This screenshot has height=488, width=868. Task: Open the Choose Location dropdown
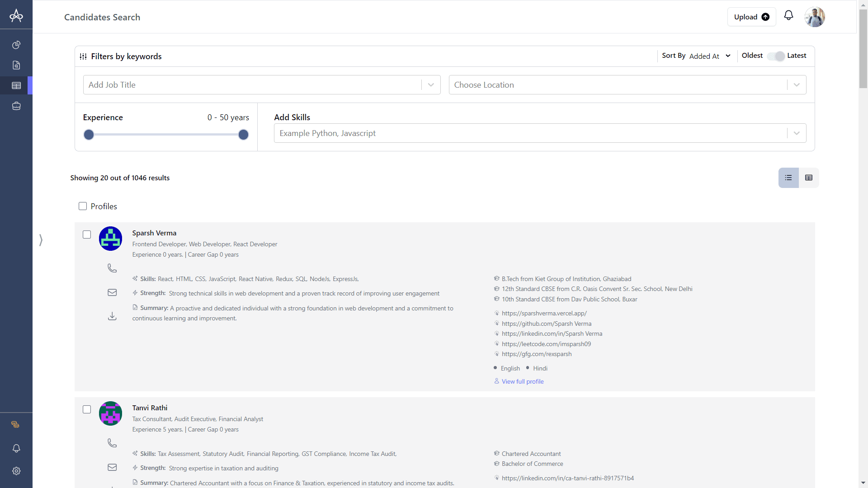[796, 85]
